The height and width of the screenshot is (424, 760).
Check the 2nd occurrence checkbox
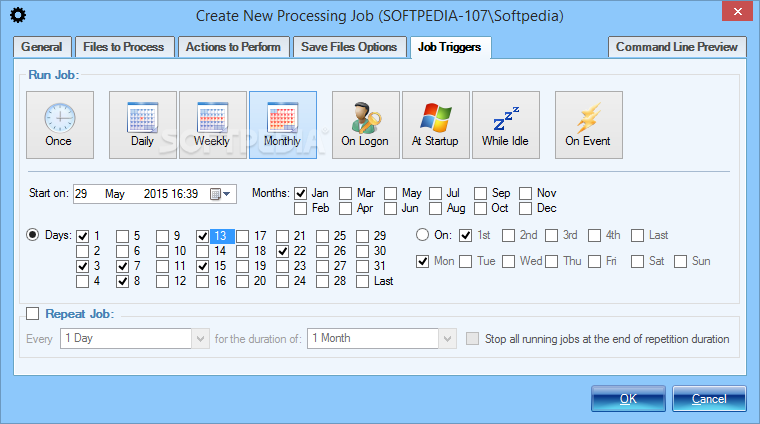coord(508,236)
